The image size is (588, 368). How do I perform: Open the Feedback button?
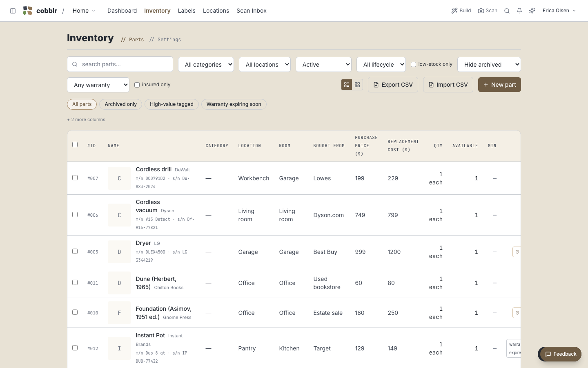point(561,354)
